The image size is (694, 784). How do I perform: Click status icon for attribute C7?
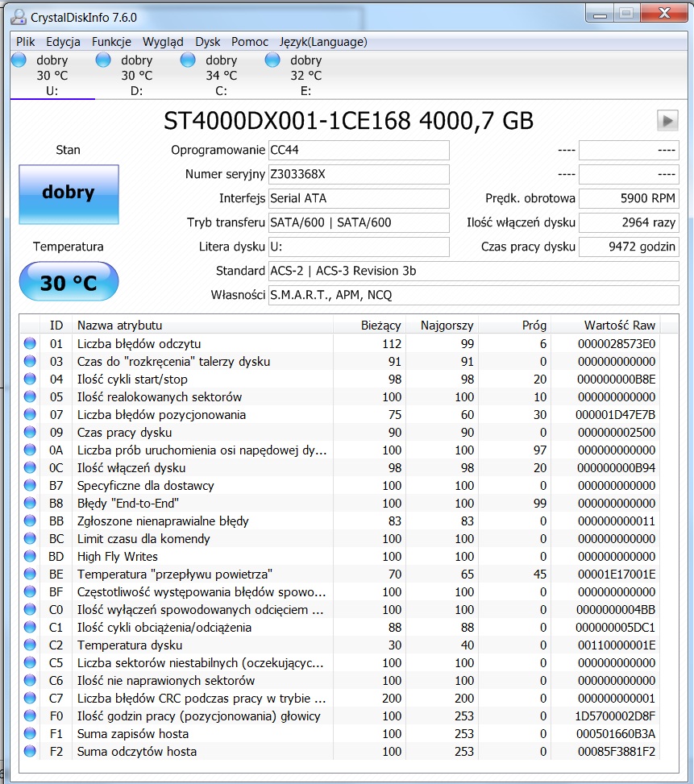[x=30, y=698]
